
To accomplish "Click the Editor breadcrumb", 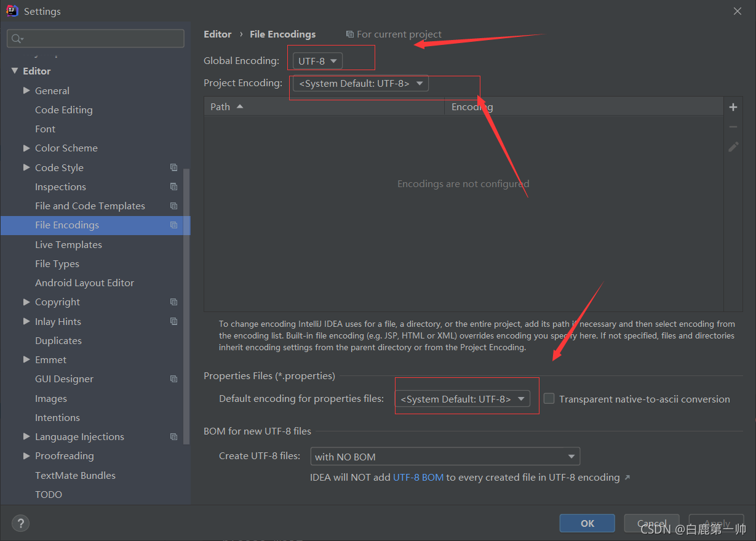I will 218,34.
